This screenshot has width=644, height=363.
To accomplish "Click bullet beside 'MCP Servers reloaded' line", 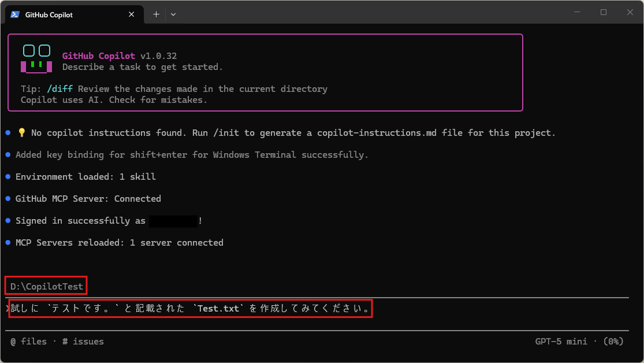I will [x=8, y=243].
